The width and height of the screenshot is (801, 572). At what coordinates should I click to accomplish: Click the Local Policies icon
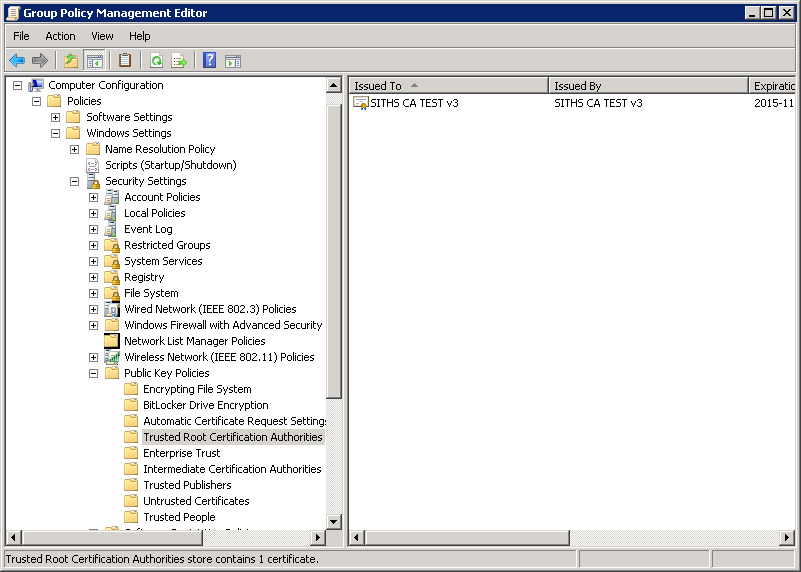111,213
